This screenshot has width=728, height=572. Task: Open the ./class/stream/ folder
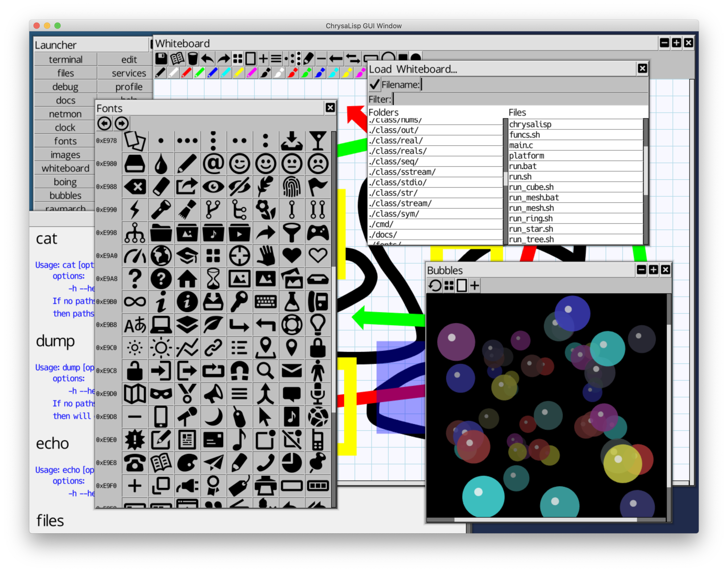pyautogui.click(x=400, y=203)
